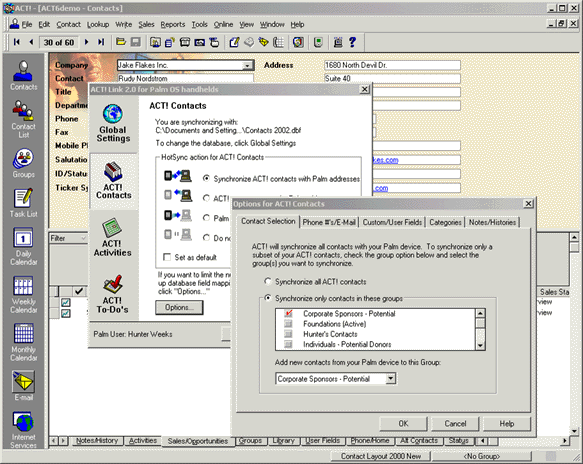Open Internet Services in sidebar

coord(23,430)
